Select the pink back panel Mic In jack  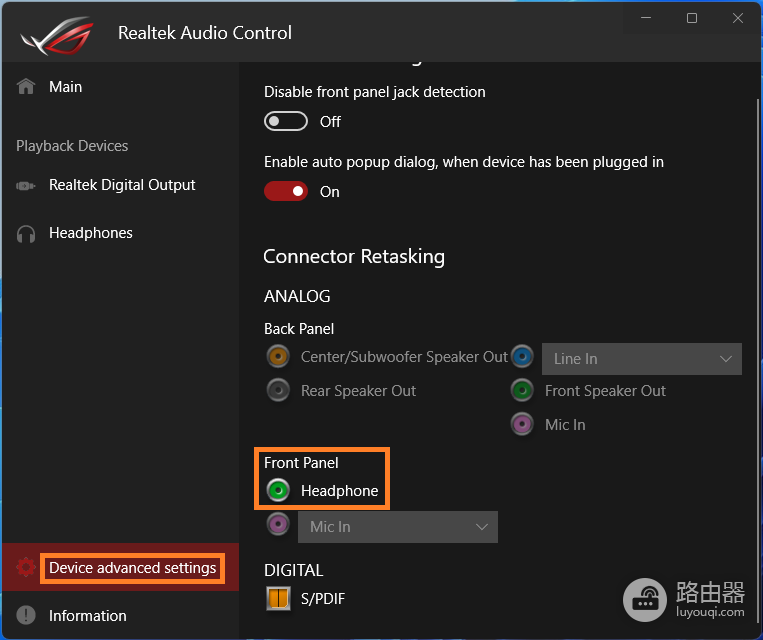coord(522,424)
